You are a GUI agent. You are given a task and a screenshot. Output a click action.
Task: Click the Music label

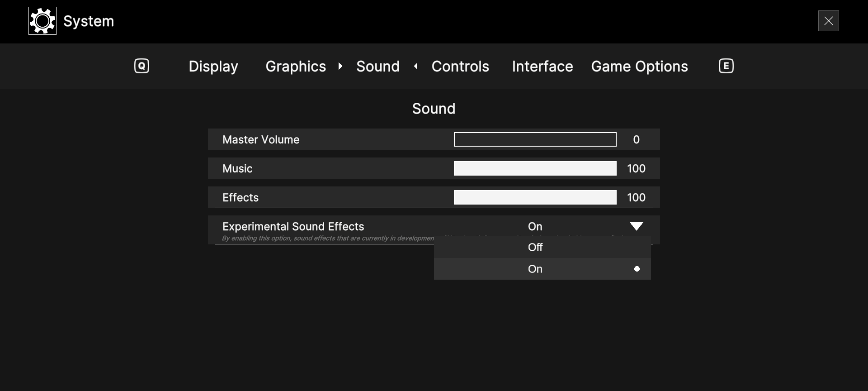[237, 168]
